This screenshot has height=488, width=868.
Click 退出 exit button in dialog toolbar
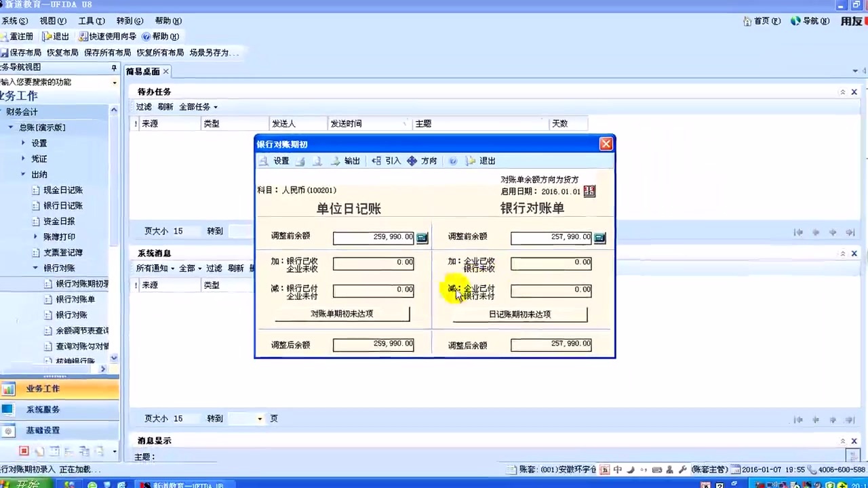pyautogui.click(x=481, y=161)
